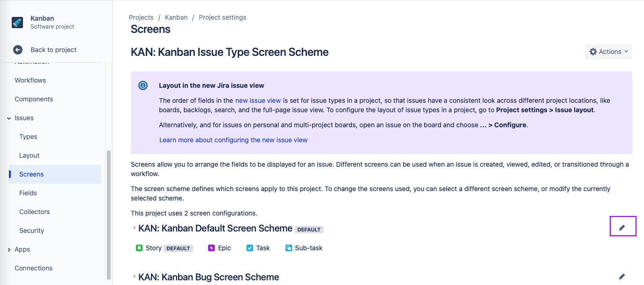The width and height of the screenshot is (644, 285).
Task: Click the 'Screens' page heading
Action: click(x=150, y=29)
